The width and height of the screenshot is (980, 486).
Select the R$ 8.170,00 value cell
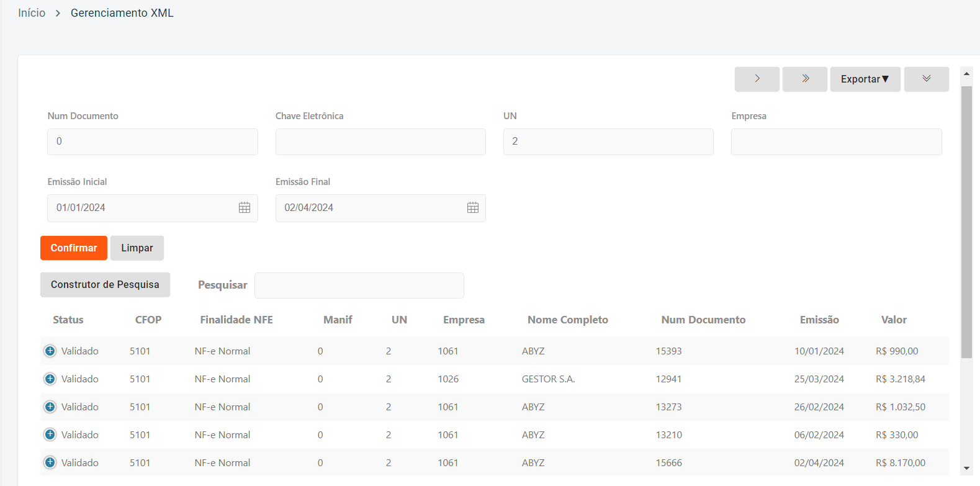(x=901, y=463)
